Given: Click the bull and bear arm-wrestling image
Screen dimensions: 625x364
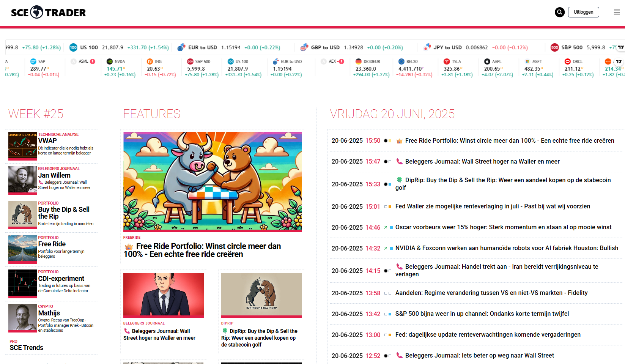Looking at the screenshot, I should pyautogui.click(x=213, y=181).
